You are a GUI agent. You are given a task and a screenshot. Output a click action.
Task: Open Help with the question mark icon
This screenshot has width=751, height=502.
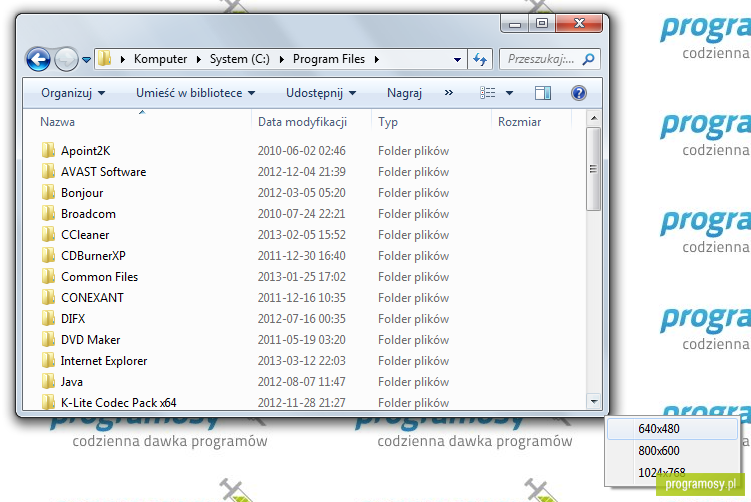[x=579, y=93]
